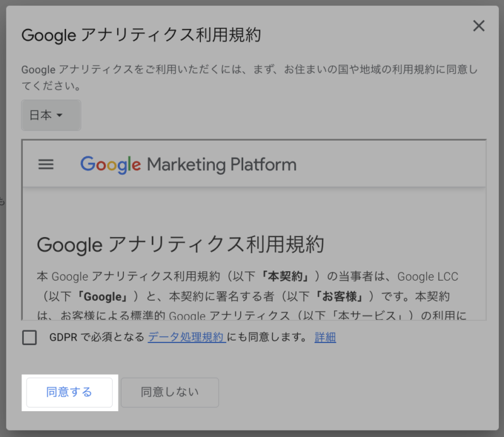504x437 pixels.
Task: Click the dialog title Google アナリティクス利用規約
Action: point(141,35)
